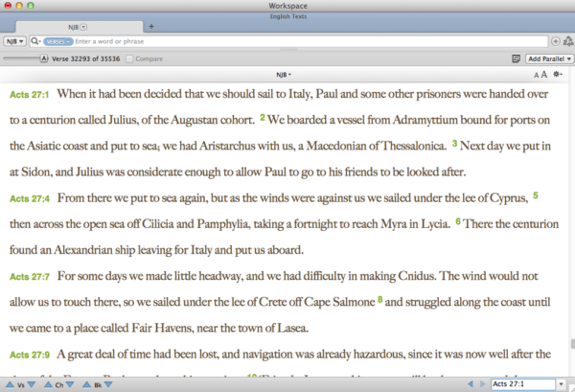The image size is (575, 392).
Task: Click verse number 6 superscript
Action: (458, 221)
